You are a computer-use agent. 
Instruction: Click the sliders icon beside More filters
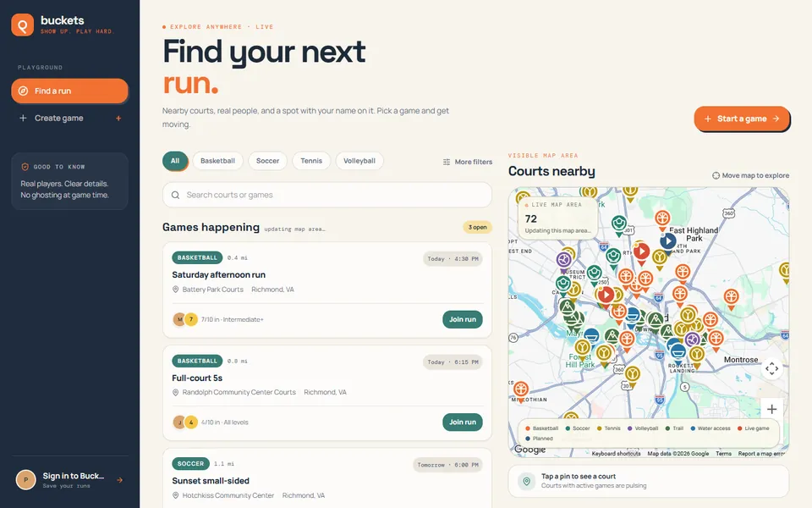[447, 162]
